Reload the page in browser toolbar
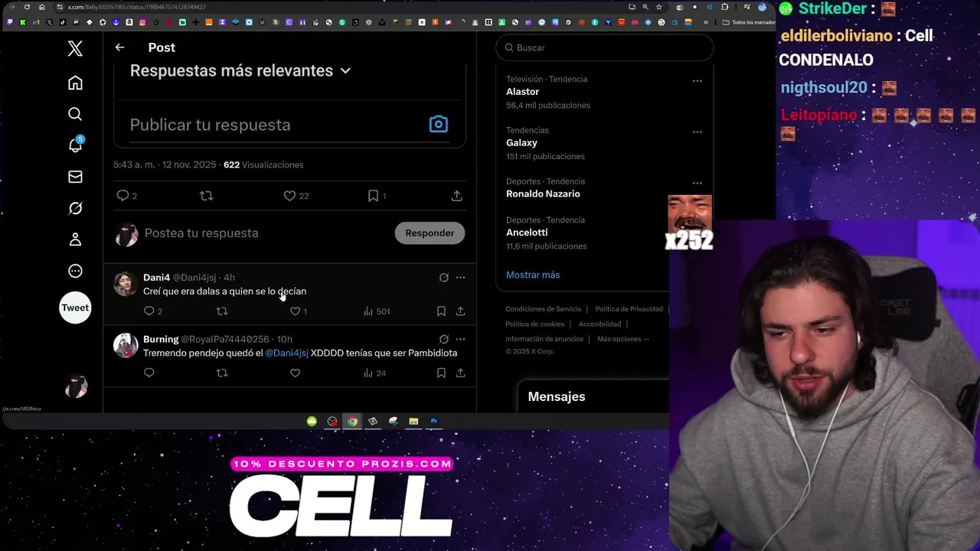 coord(27,7)
